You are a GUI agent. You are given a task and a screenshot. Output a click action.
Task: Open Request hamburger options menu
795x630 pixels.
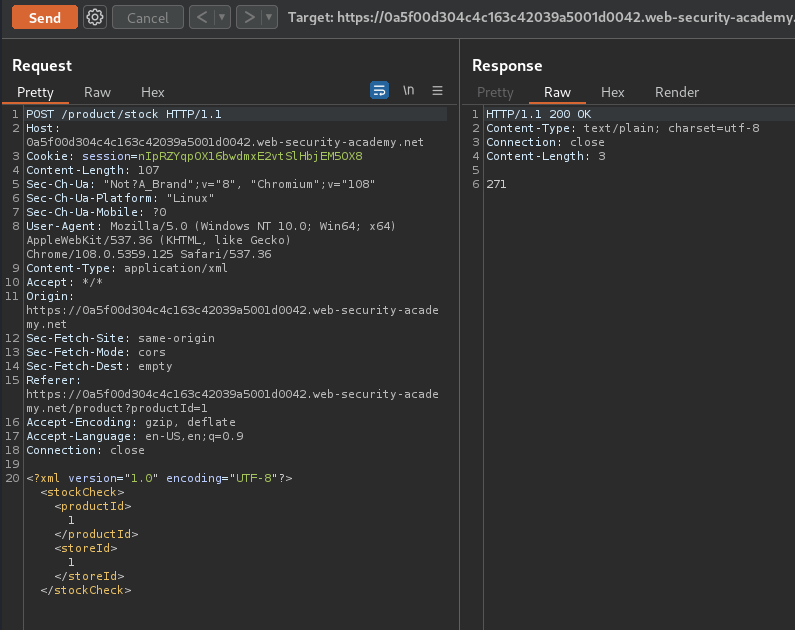point(437,90)
